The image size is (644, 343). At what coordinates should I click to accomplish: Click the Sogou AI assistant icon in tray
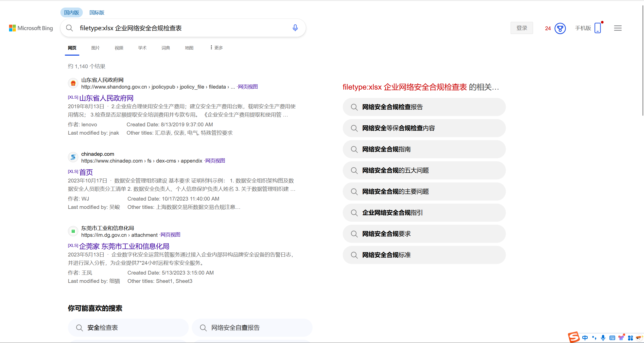(x=640, y=338)
